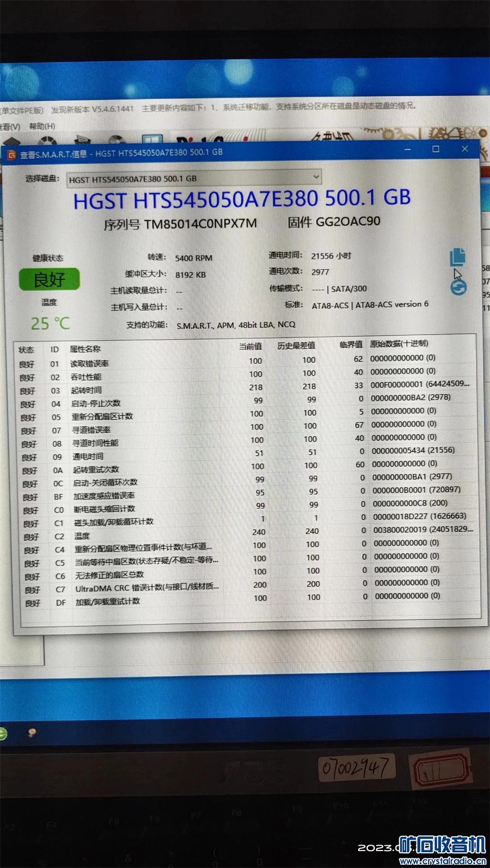The width and height of the screenshot is (490, 868).
Task: Click the 8192 KB buffer size value
Action: [x=191, y=275]
